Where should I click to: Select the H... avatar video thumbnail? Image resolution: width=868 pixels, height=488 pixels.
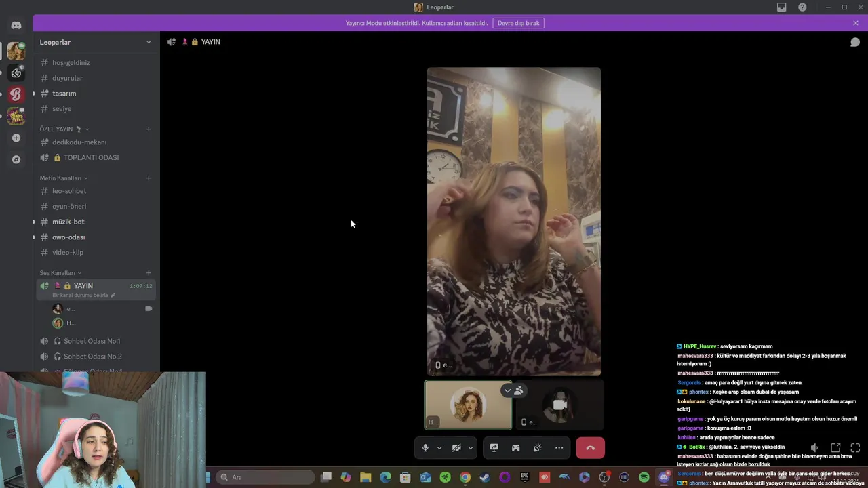pos(468,405)
